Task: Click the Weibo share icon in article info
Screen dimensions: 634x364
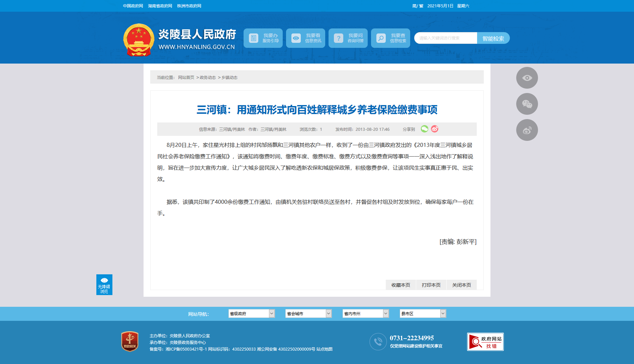Action: (435, 129)
